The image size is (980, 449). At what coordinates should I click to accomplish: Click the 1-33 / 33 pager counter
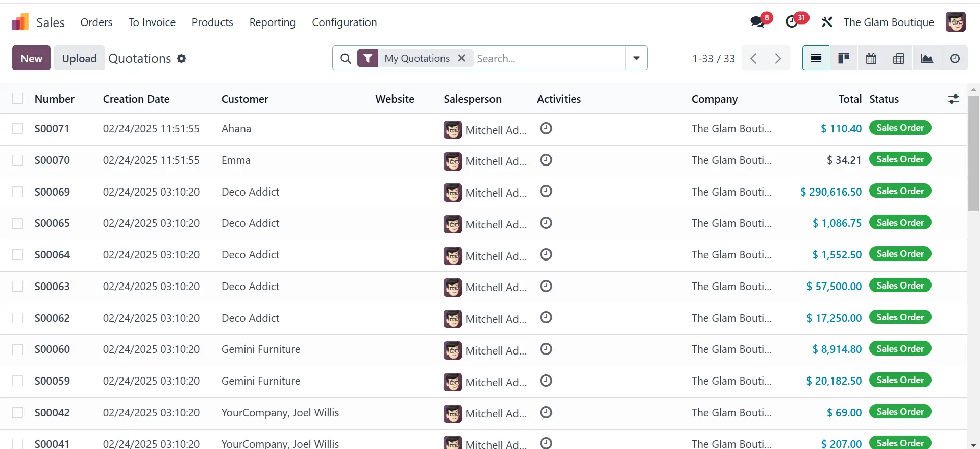714,59
